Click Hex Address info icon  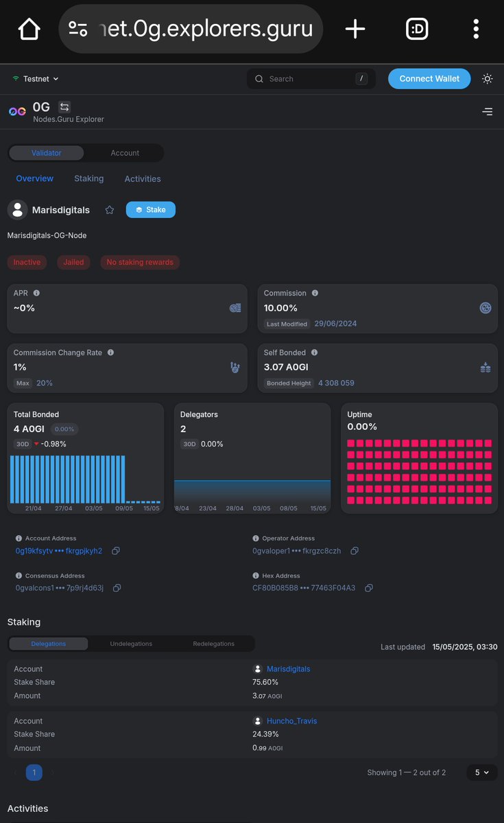pyautogui.click(x=256, y=575)
